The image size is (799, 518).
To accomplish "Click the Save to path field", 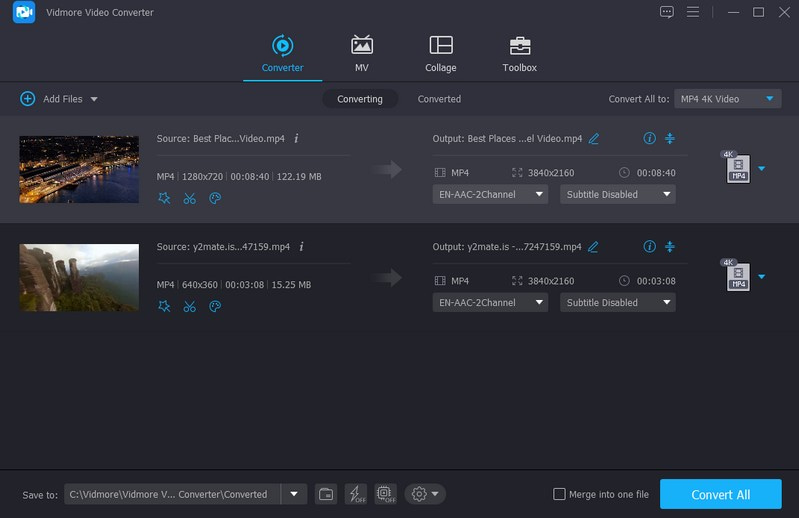I will pyautogui.click(x=172, y=494).
